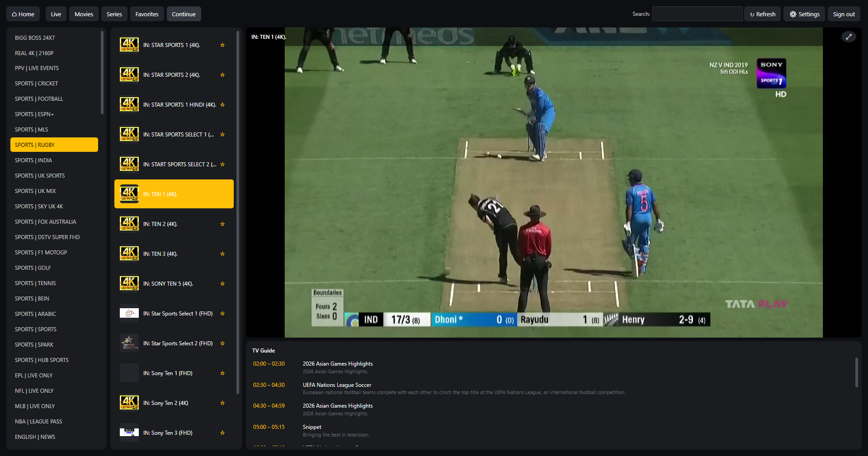Click the channel logo for Star Sports Select 1 (FHD)
The height and width of the screenshot is (456, 868).
[129, 314]
